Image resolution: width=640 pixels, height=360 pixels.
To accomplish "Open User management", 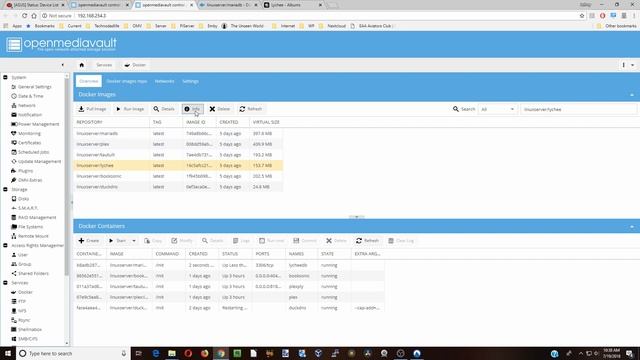I will 22,255.
